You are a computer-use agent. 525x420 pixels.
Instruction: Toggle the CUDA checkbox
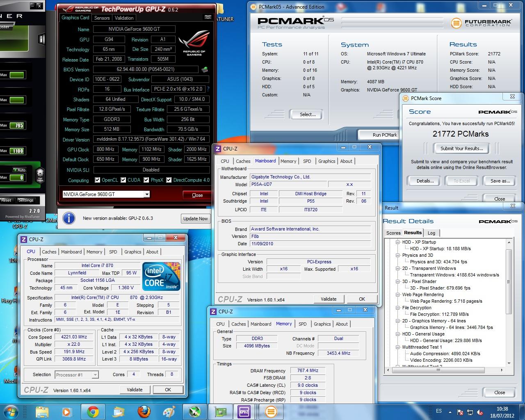123,180
